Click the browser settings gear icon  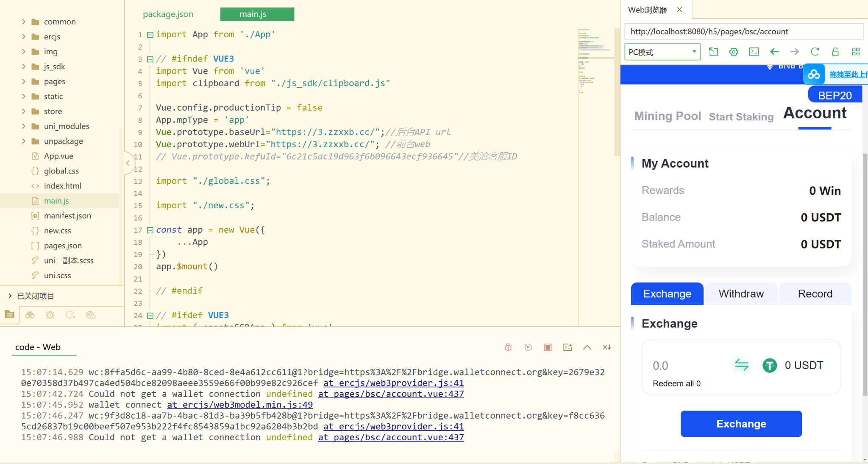click(734, 52)
